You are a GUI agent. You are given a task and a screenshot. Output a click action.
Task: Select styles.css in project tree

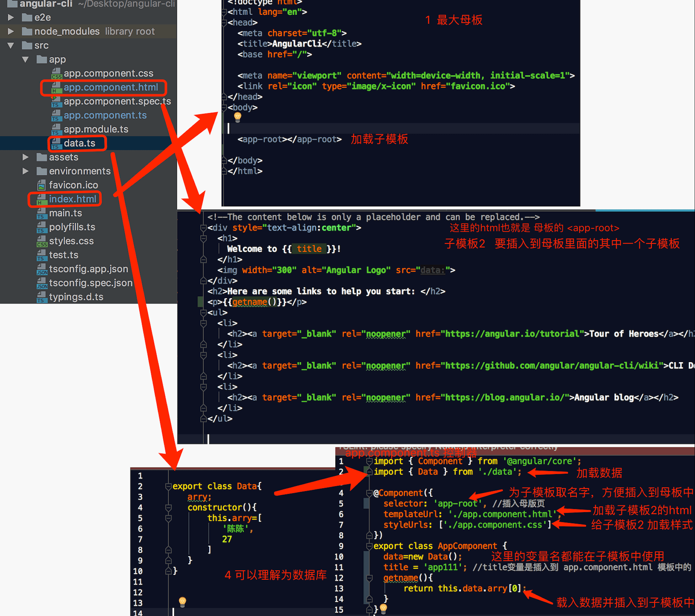tap(71, 241)
